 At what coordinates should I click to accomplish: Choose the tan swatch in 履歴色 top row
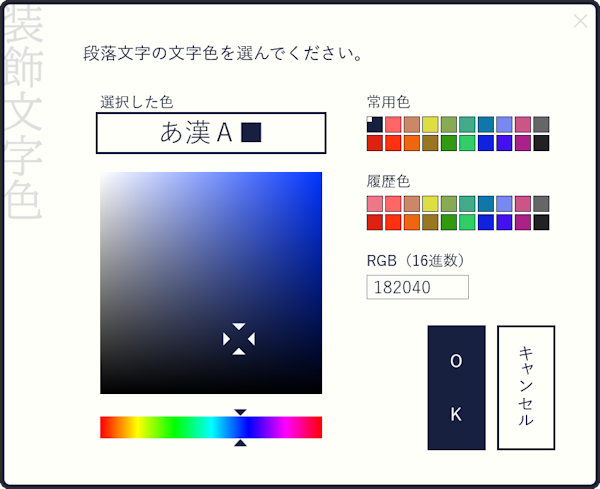point(412,204)
